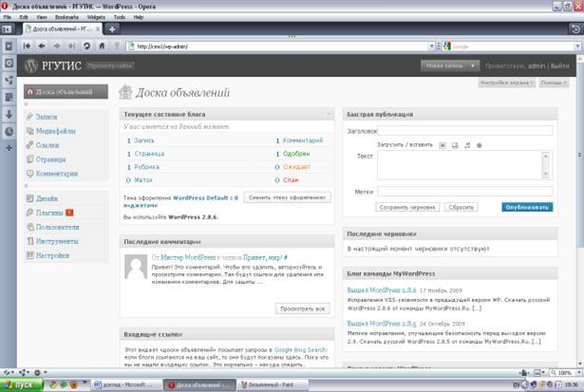
Task: Click the add image media icon in Quick Publish
Action: [x=442, y=145]
